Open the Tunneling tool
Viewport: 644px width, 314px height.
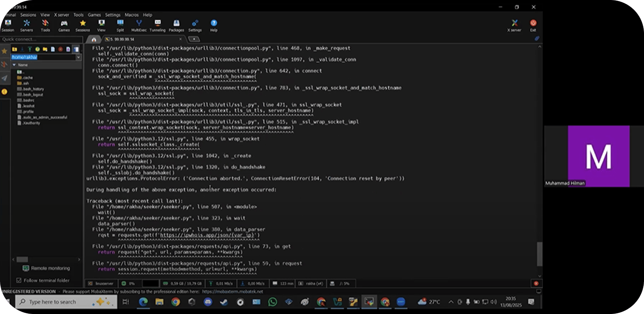158,25
